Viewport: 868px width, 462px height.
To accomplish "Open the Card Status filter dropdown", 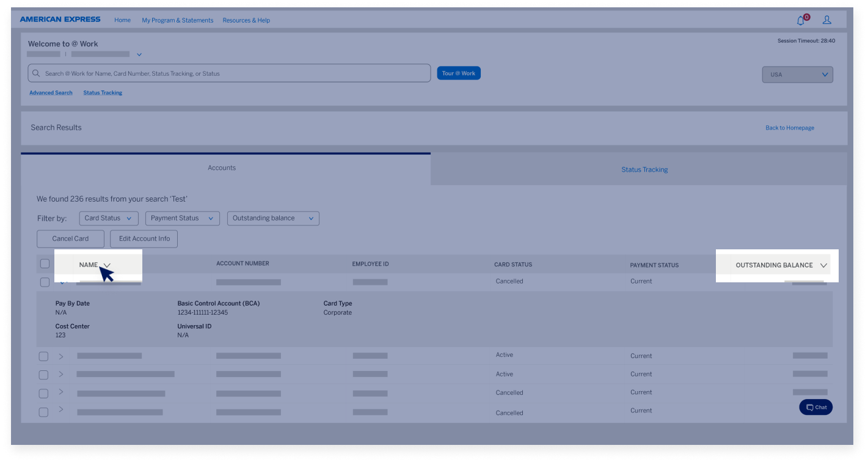I will coord(109,218).
